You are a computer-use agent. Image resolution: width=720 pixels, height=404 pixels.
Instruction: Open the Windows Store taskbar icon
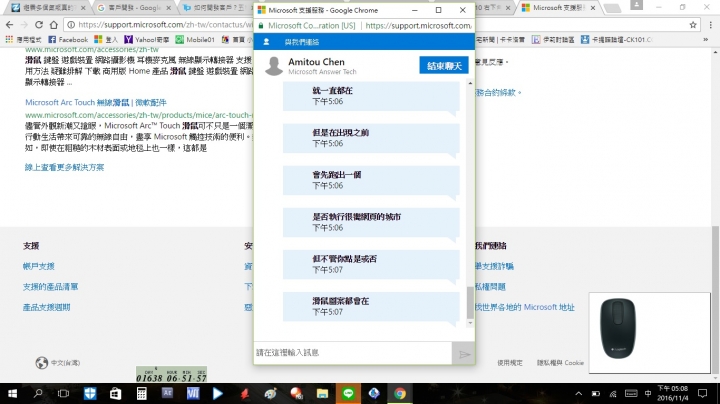click(115, 393)
